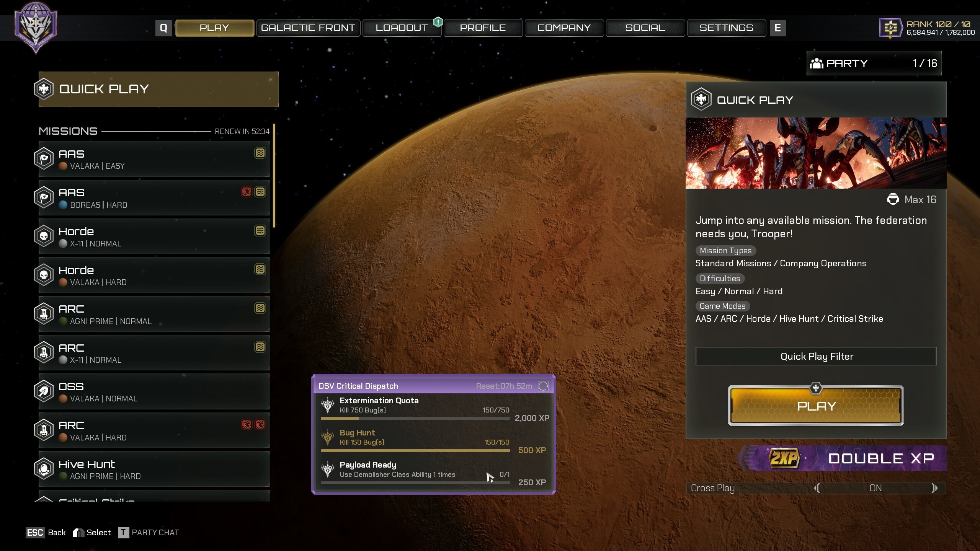Select ARC Valaka Hard mission
This screenshot has height=551, width=980.
pyautogui.click(x=154, y=430)
